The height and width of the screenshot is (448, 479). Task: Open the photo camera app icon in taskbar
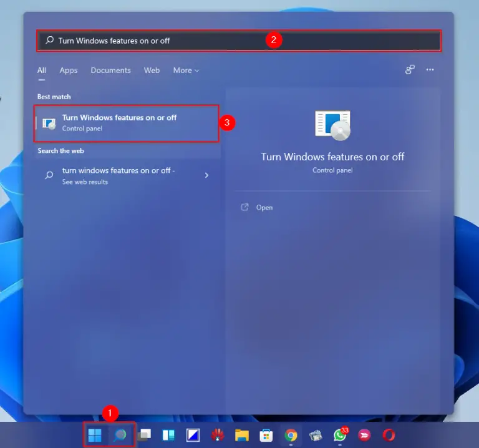[316, 436]
